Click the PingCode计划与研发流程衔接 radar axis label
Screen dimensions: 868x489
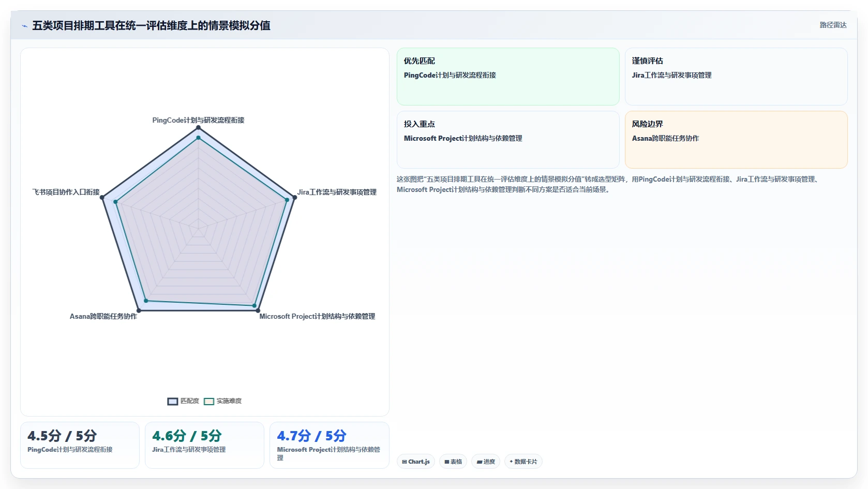click(x=198, y=120)
